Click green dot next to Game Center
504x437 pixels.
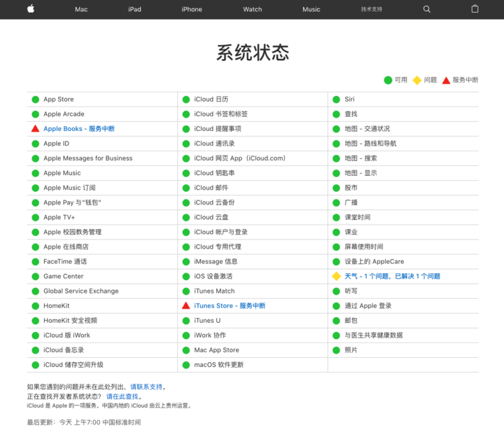click(x=36, y=276)
